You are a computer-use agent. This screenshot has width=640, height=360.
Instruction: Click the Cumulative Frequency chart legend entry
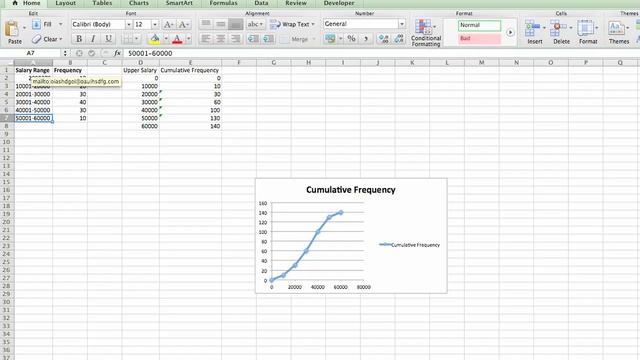click(x=409, y=245)
